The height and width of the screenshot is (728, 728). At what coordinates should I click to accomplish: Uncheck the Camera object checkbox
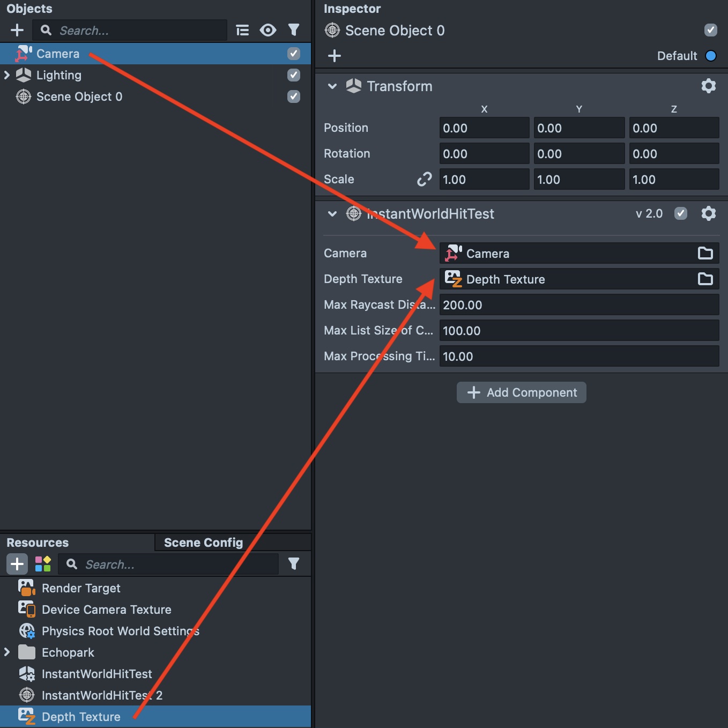pos(294,54)
